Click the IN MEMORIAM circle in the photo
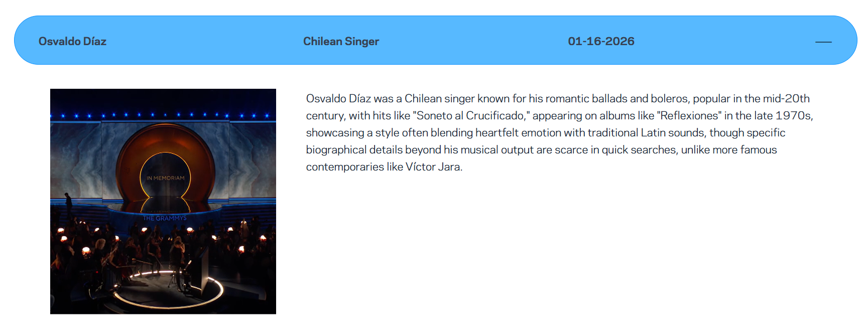This screenshot has width=868, height=326. pyautogui.click(x=165, y=178)
